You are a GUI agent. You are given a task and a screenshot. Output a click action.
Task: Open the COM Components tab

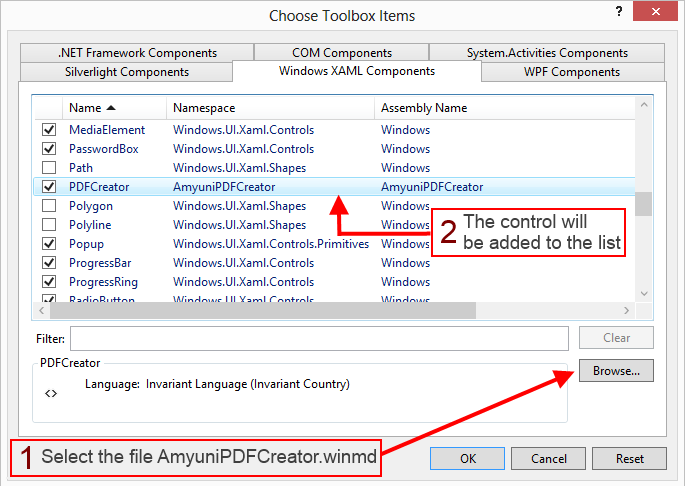click(342, 53)
